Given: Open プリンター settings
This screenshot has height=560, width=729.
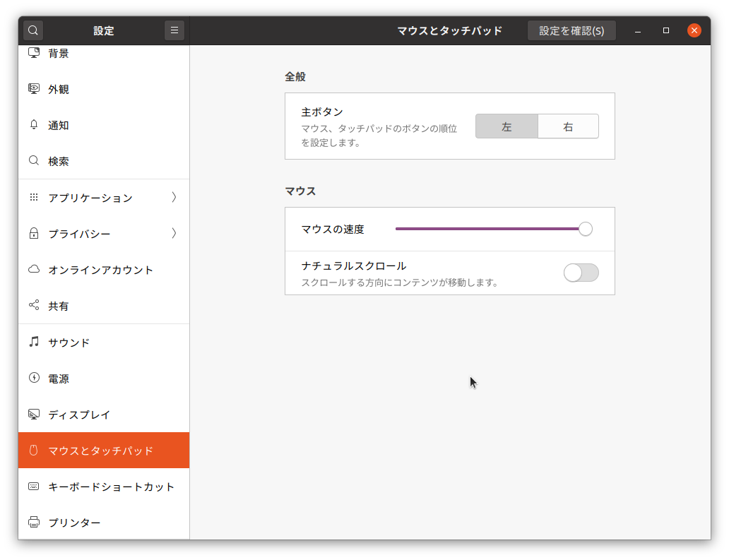Looking at the screenshot, I should pos(104,523).
